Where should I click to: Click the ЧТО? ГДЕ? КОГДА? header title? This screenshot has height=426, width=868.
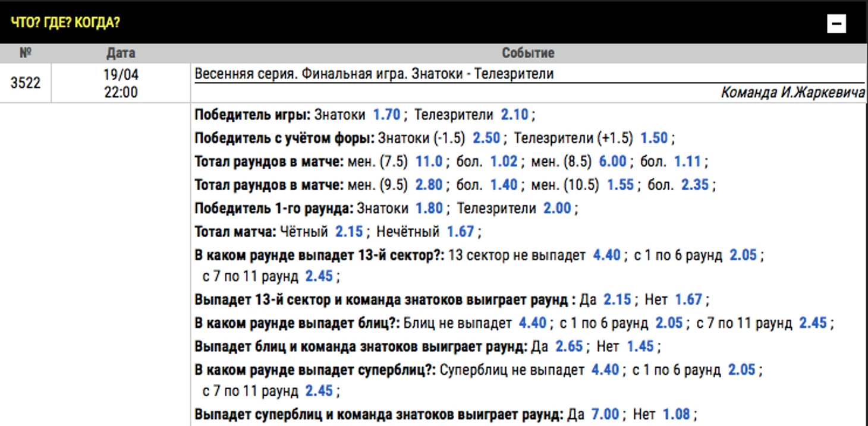[65, 24]
